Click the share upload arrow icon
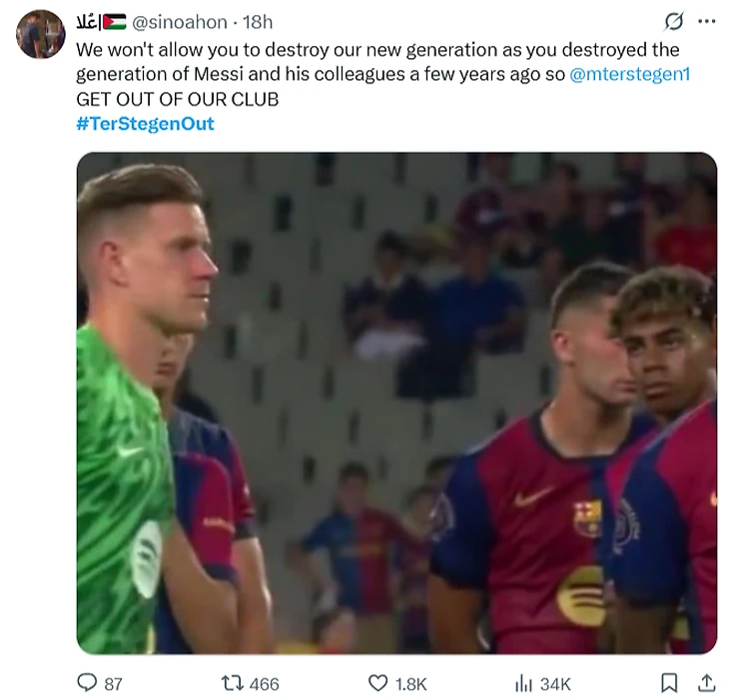Viewport: 729px width, 700px height. (705, 683)
